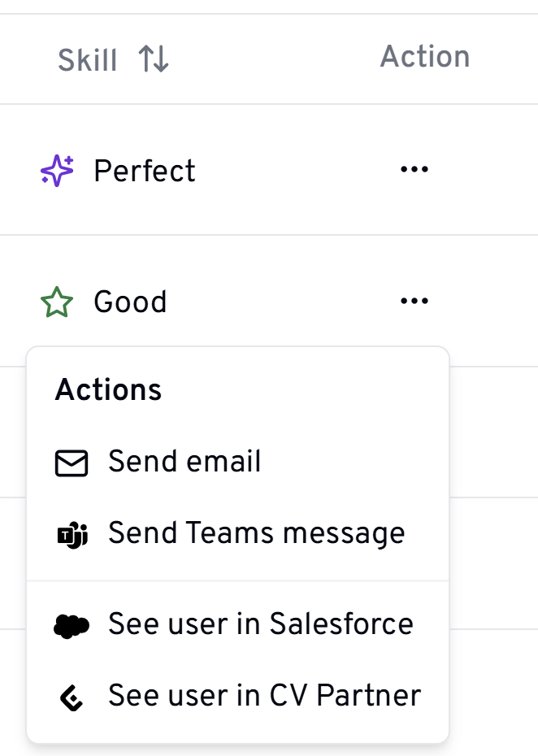Open the three-dot menu for Perfect row

click(414, 170)
